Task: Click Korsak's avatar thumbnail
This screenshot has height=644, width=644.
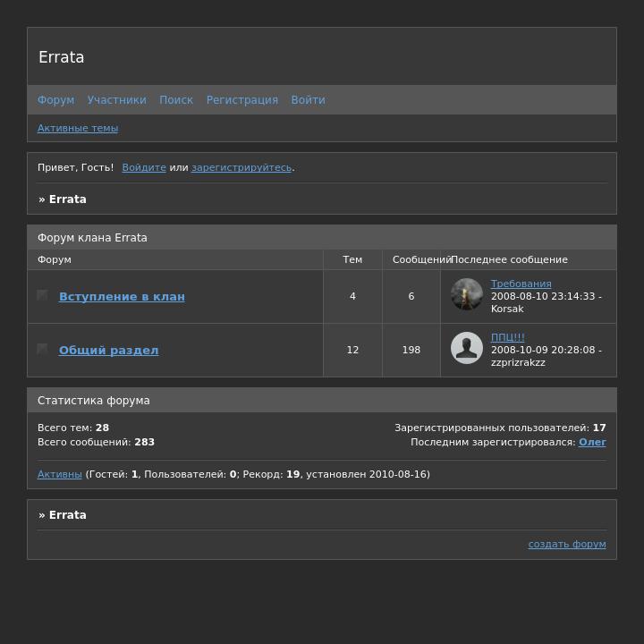Action: [467, 294]
